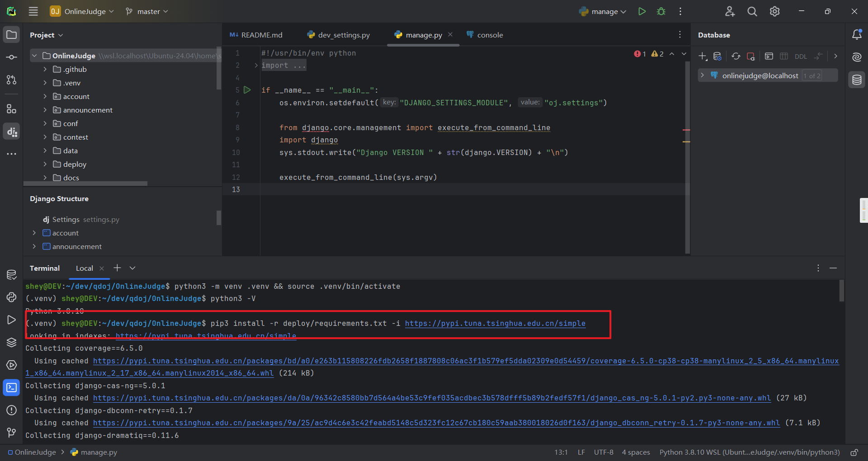Change the UTF-8 file encoding
The image size is (868, 461).
tap(604, 452)
